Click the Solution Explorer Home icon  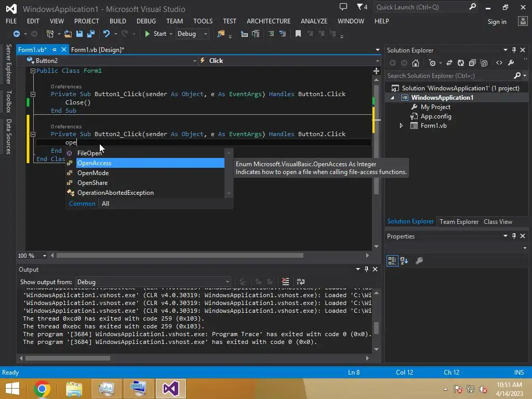point(416,63)
